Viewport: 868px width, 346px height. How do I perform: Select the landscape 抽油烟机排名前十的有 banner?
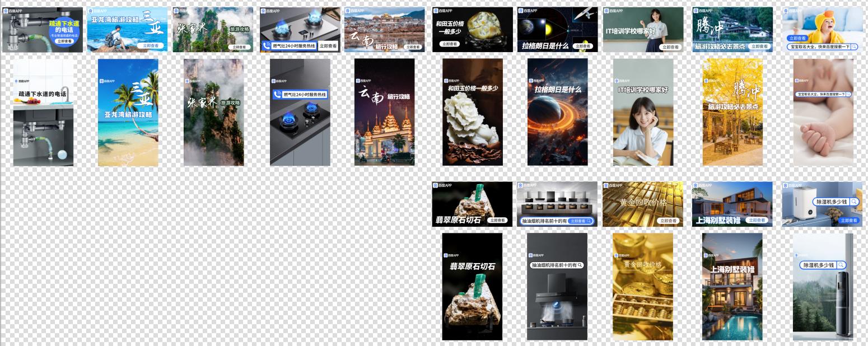558,204
